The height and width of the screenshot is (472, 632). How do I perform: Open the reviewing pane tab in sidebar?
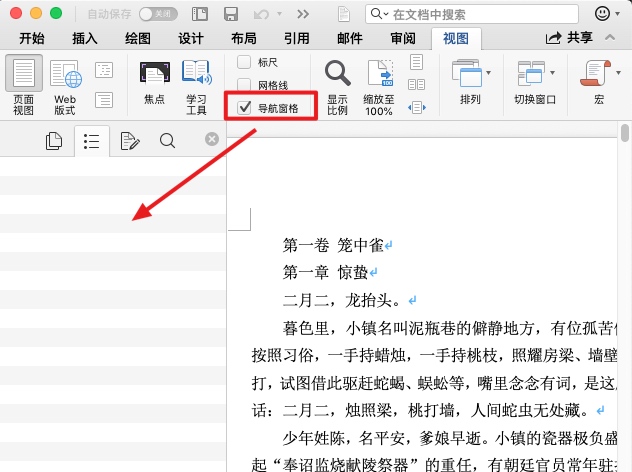tap(130, 141)
